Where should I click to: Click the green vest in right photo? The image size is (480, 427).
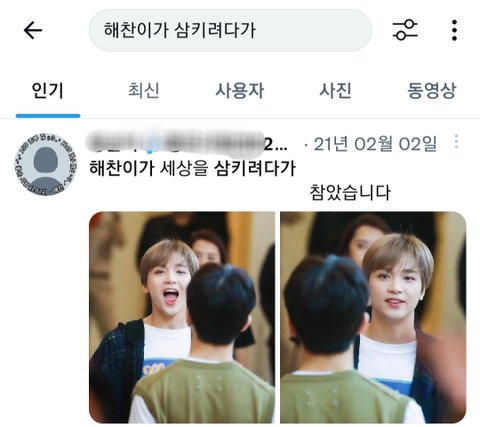(347, 395)
